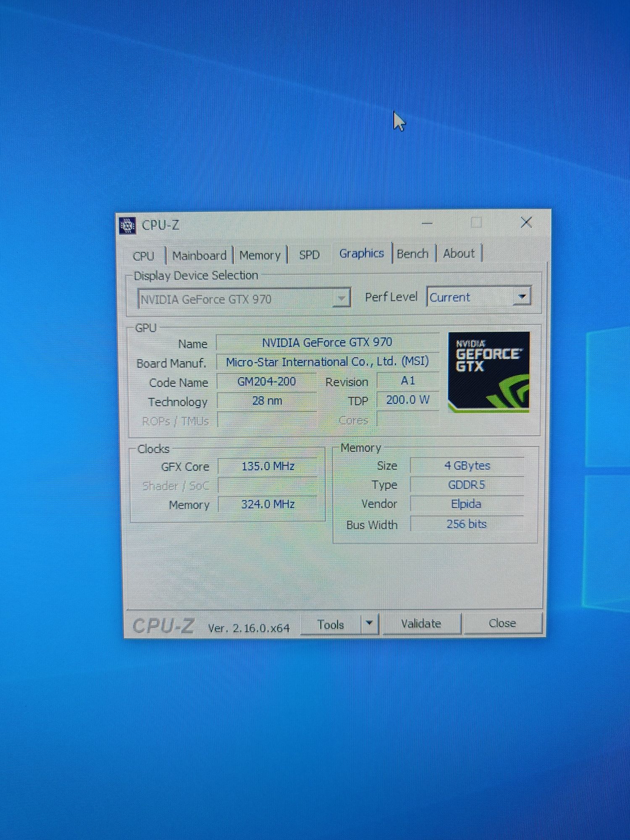Open the CPU tab
Image resolution: width=630 pixels, height=840 pixels.
point(143,256)
